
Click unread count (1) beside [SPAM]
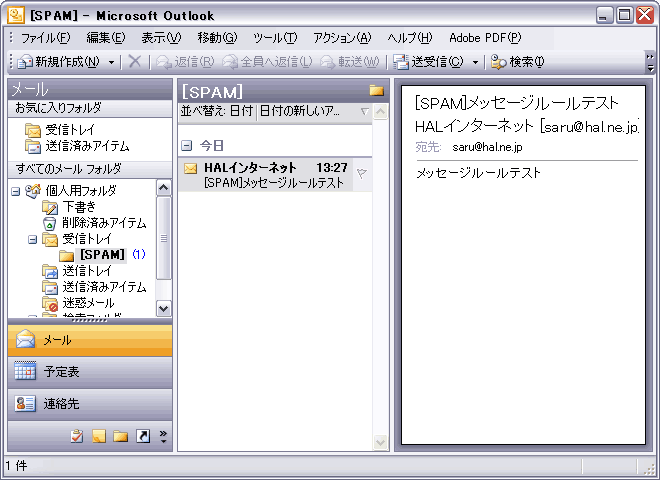[x=139, y=254]
